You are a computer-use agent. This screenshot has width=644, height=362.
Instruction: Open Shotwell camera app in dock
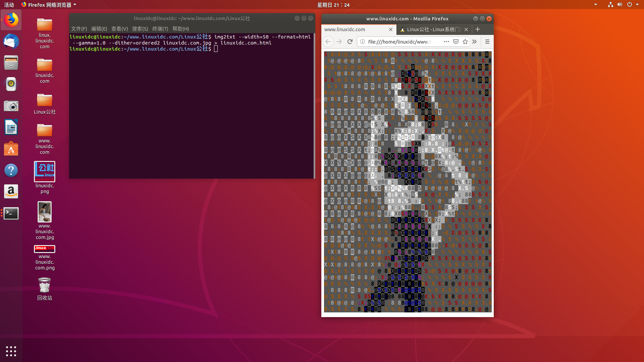(11, 106)
